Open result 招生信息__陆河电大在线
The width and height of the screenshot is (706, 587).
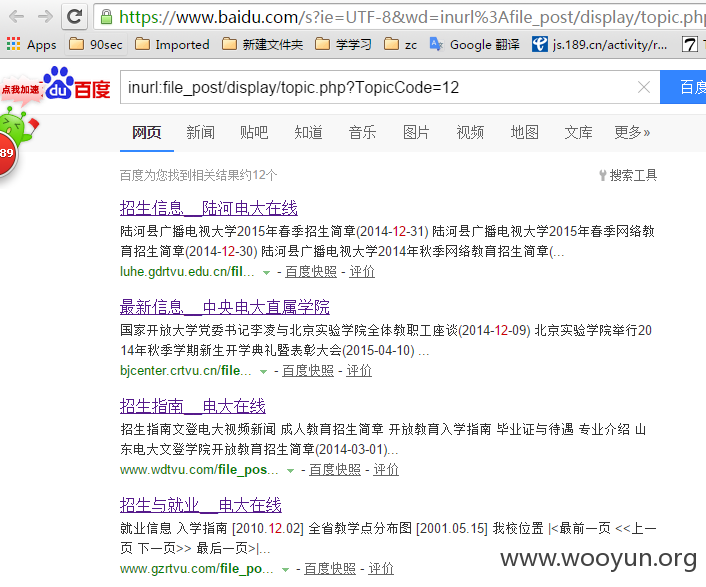(x=208, y=208)
